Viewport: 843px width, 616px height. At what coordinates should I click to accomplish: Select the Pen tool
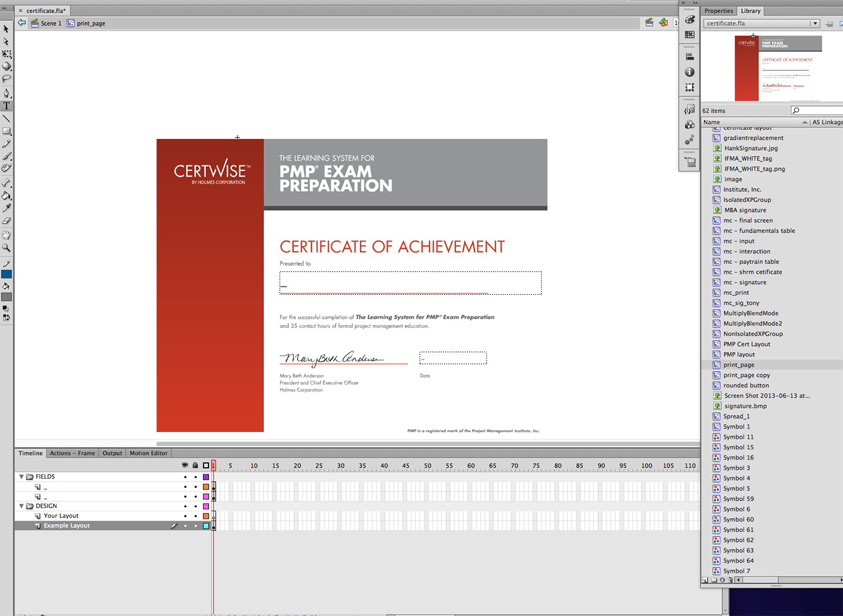[7, 93]
